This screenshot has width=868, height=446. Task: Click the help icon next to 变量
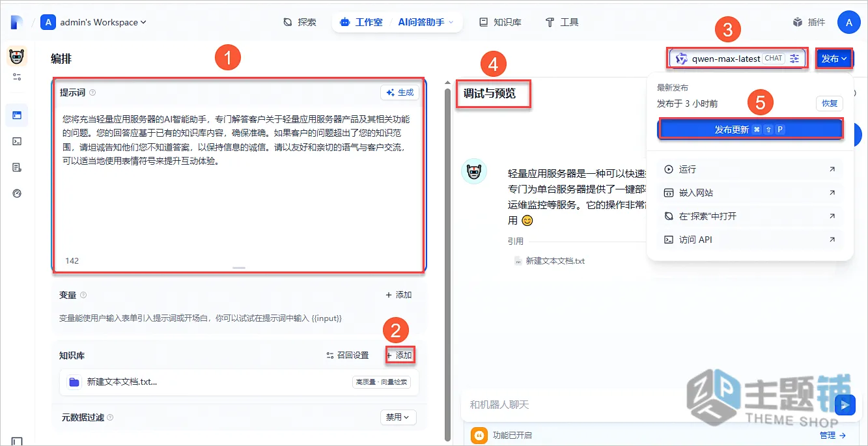click(x=83, y=295)
